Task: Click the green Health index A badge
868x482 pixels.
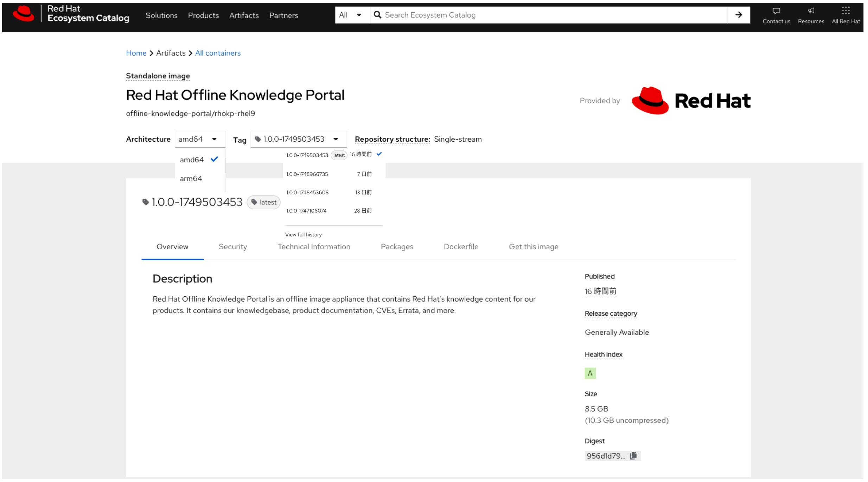Action: [x=590, y=373]
